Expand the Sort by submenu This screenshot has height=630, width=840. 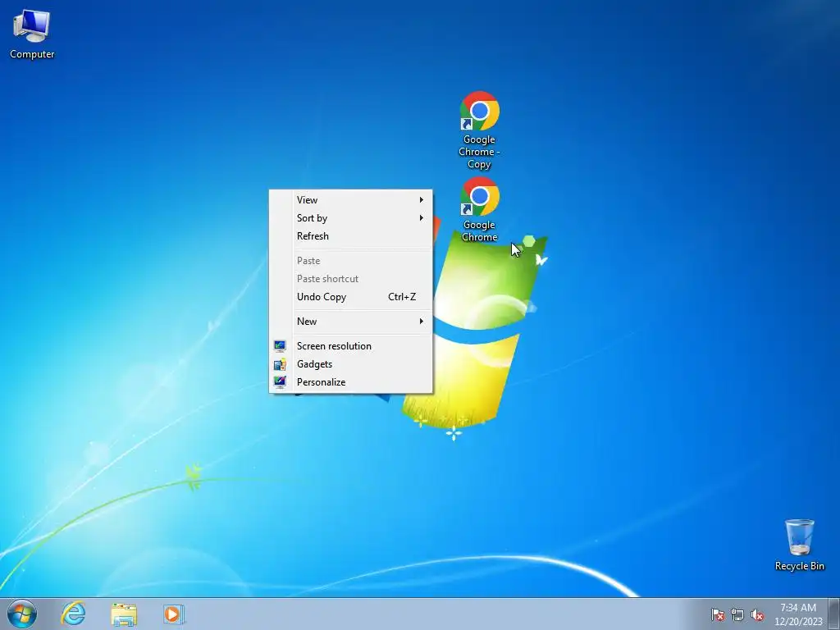pyautogui.click(x=351, y=218)
